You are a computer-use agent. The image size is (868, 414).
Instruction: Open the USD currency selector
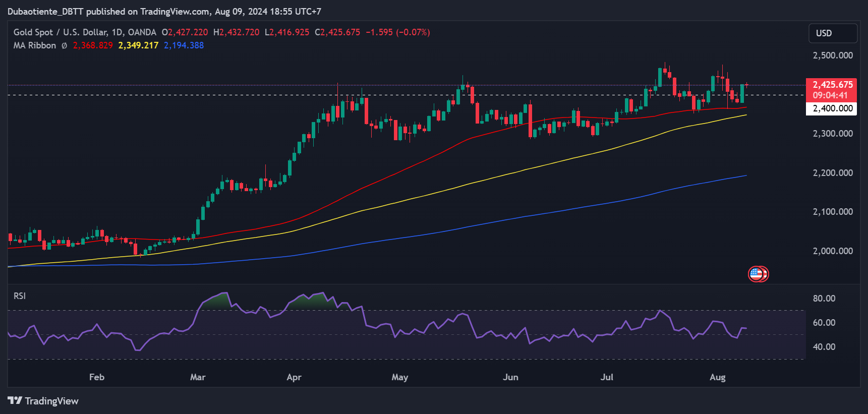(x=833, y=33)
